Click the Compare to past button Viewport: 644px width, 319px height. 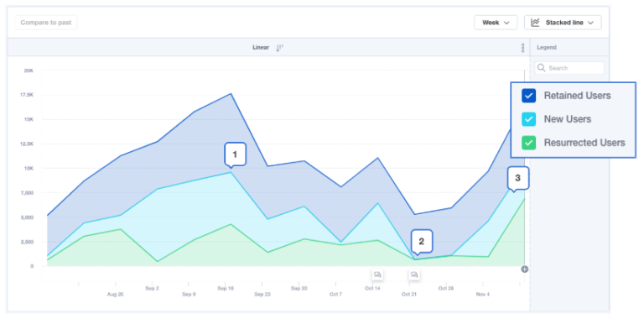tap(46, 23)
